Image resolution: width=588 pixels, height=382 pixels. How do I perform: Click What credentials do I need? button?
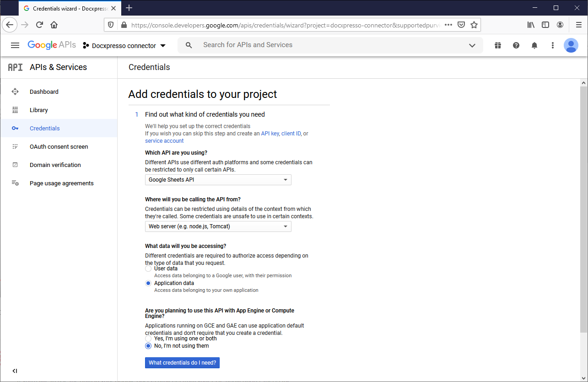[182, 363]
